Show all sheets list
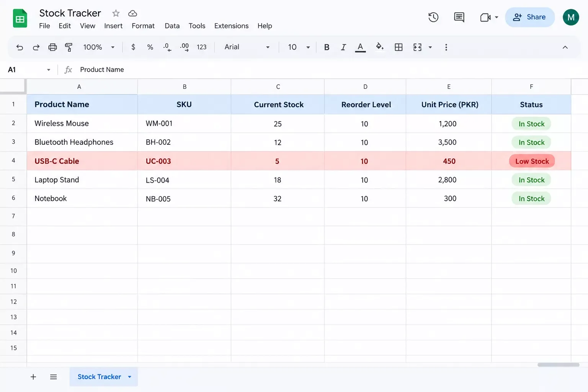The image size is (588, 392). pyautogui.click(x=54, y=377)
